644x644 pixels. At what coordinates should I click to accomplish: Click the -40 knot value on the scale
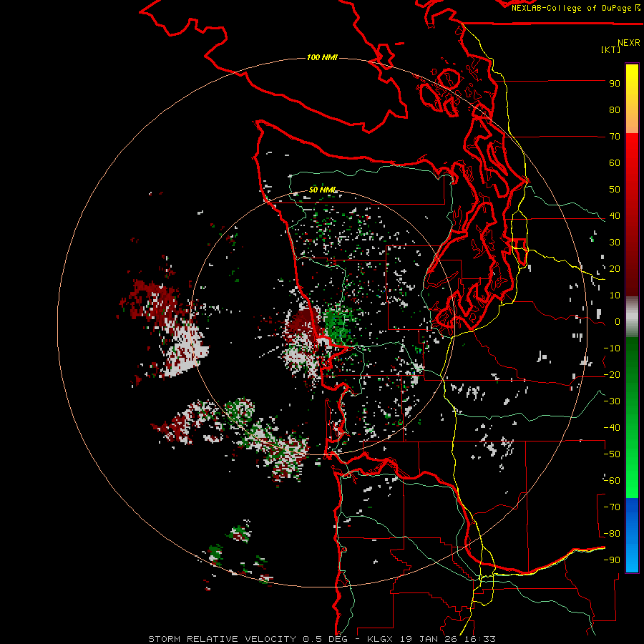[612, 428]
